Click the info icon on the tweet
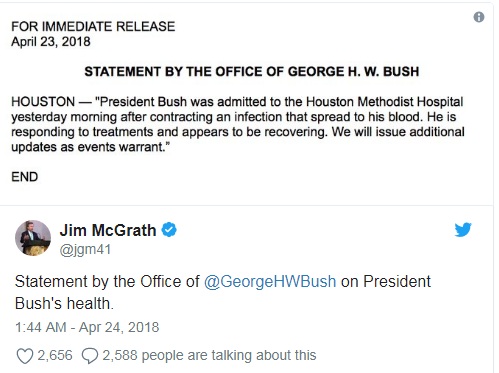 479,17
